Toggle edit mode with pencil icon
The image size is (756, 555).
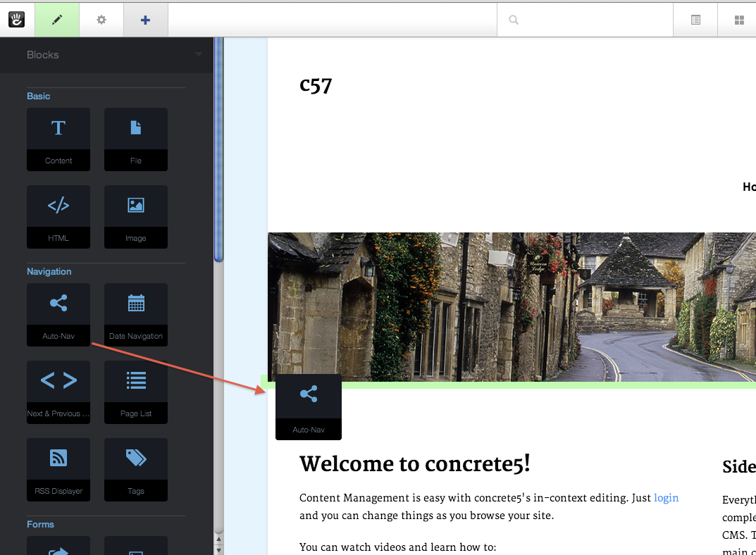point(57,20)
